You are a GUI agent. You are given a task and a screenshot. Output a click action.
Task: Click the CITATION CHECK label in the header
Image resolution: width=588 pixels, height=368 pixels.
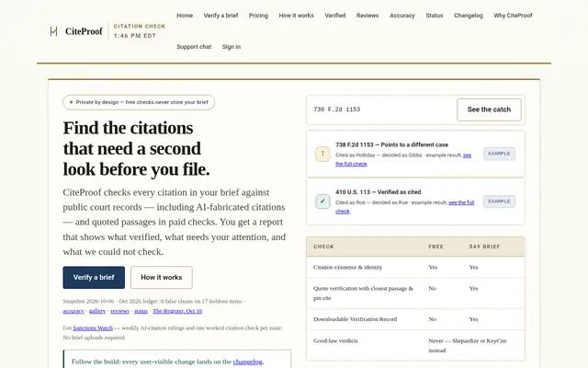[x=140, y=27]
